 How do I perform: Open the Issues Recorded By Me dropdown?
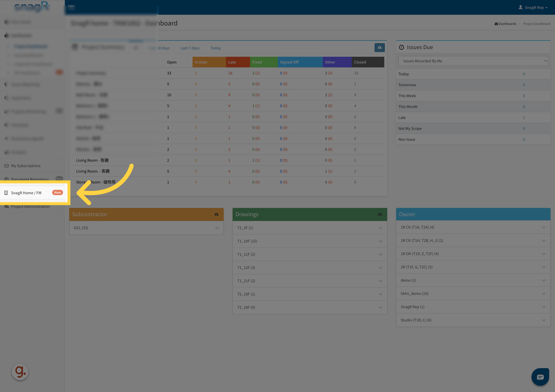pos(473,61)
